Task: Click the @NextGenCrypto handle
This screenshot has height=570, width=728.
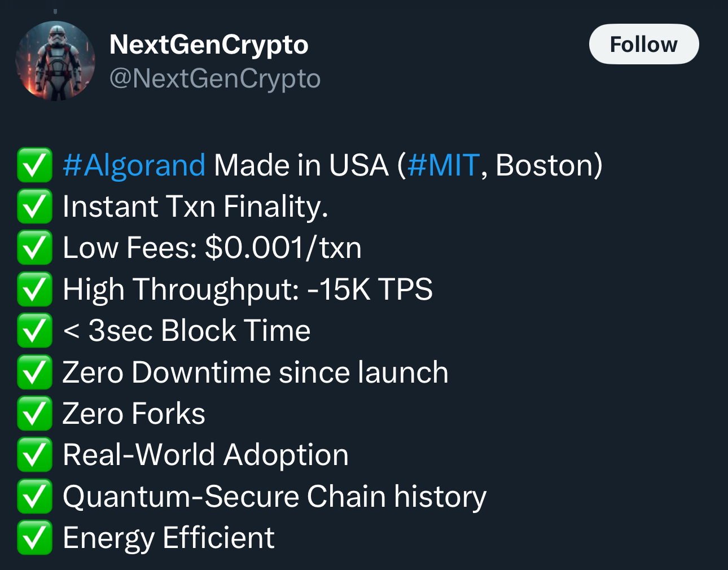Action: (215, 78)
